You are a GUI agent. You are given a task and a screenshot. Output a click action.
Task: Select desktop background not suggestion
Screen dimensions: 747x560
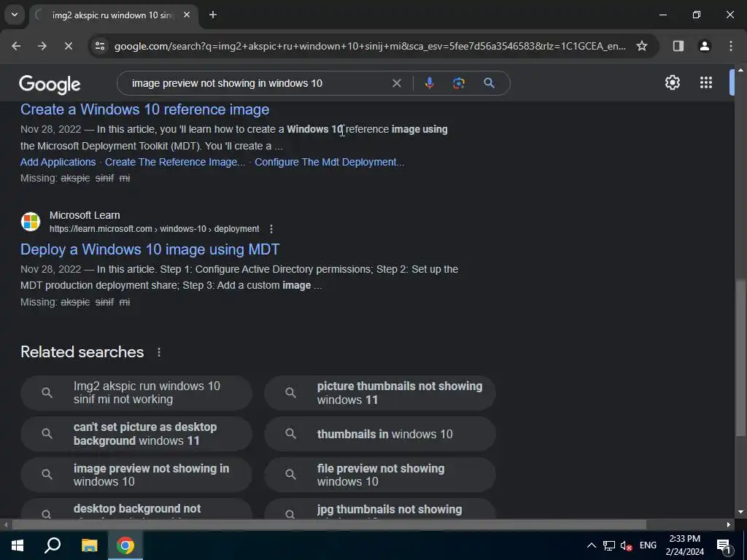(136, 508)
